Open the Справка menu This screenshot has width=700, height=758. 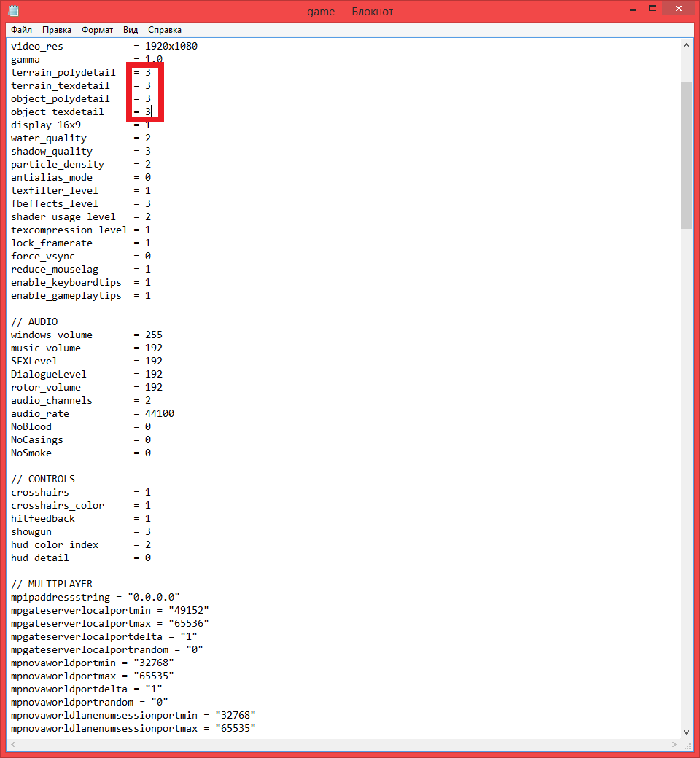pos(165,30)
